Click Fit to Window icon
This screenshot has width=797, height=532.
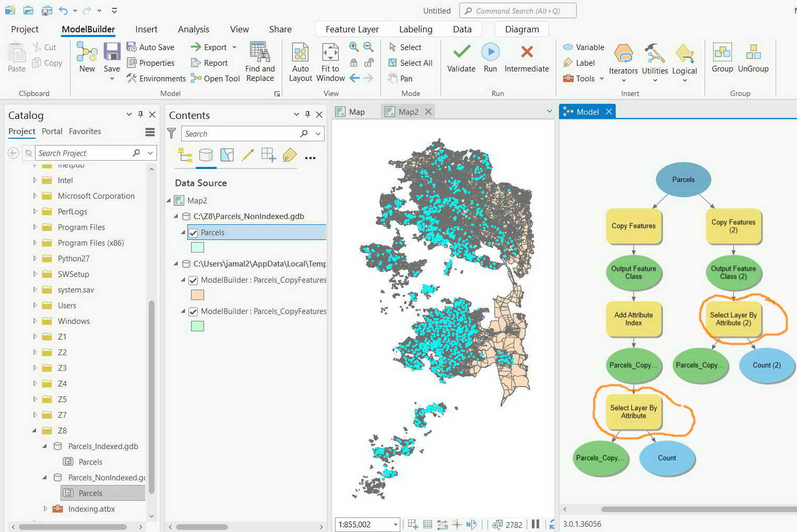330,53
